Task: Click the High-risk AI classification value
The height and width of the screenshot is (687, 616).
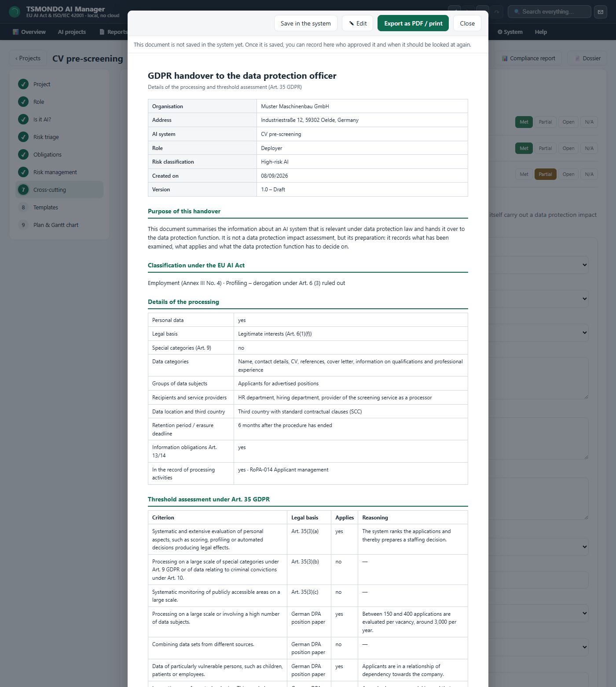Action: [x=362, y=162]
